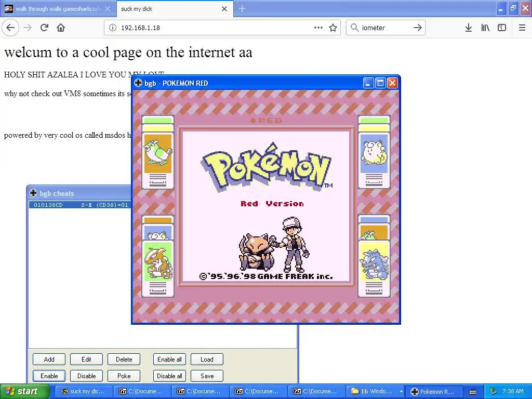The height and width of the screenshot is (399, 532).
Task: Switch to suck my dic... taskbar item
Action: (83, 391)
